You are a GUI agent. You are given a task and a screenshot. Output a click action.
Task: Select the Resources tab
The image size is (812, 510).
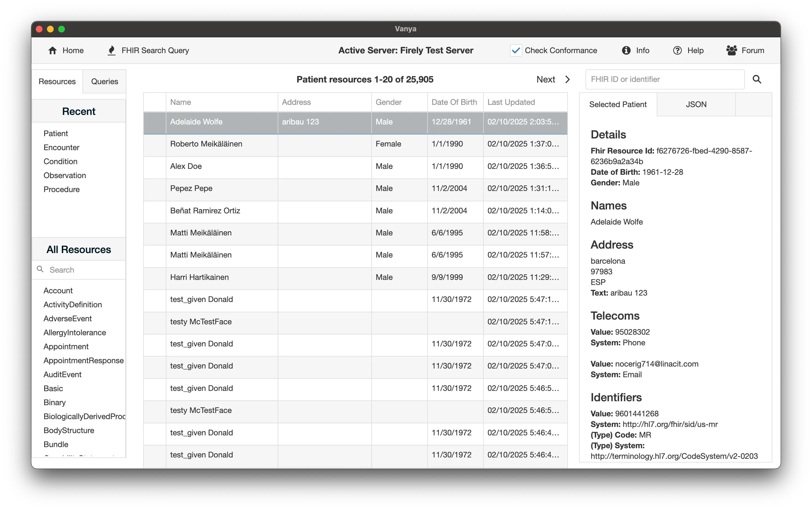pos(57,81)
